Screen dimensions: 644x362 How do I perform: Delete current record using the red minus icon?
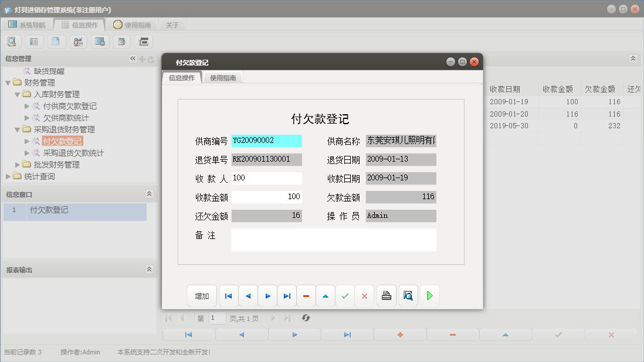306,295
